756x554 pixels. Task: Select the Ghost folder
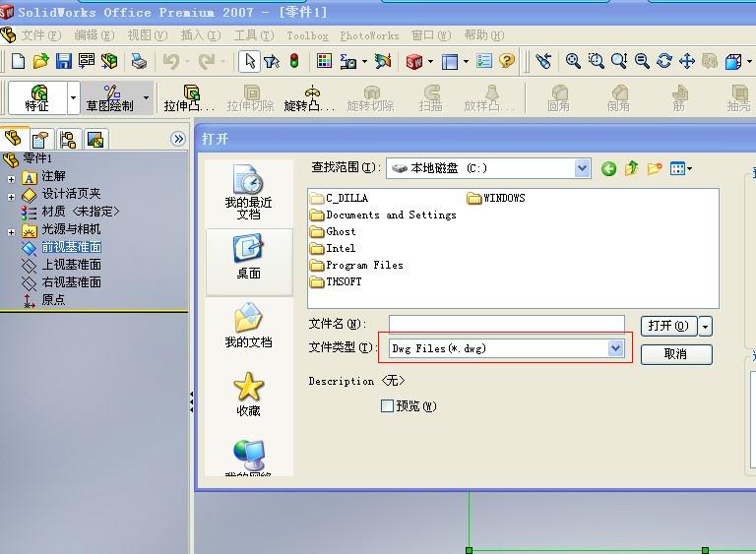(333, 232)
